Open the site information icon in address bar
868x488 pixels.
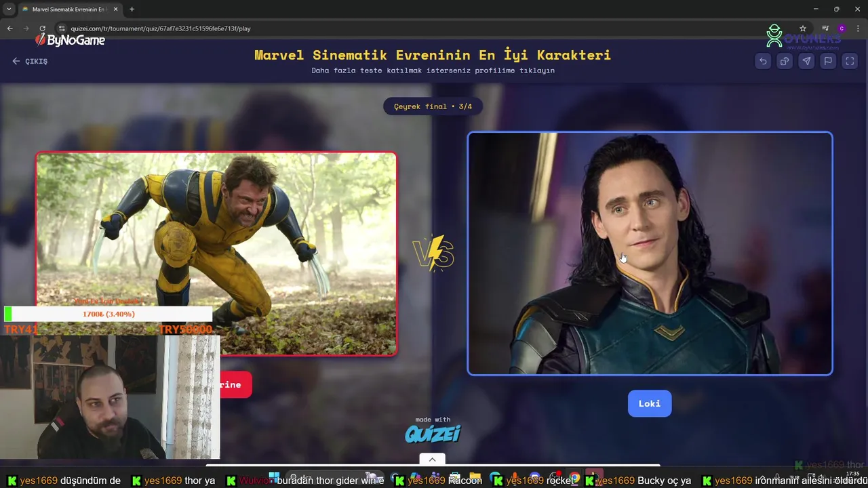point(62,28)
